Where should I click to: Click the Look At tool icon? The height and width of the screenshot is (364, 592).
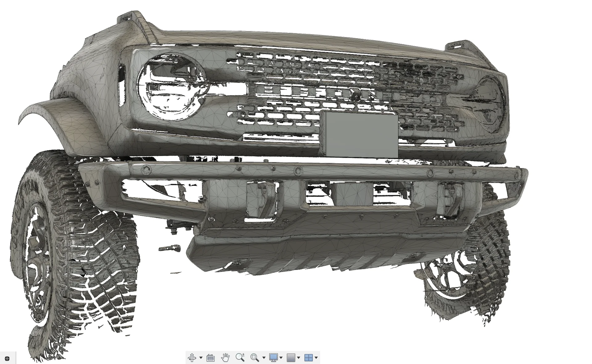pyautogui.click(x=211, y=358)
